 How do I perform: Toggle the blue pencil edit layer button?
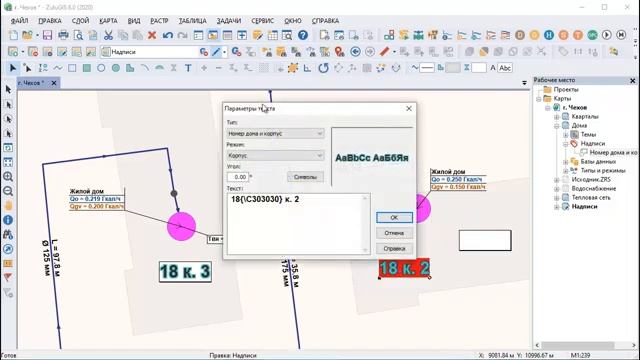point(216,52)
